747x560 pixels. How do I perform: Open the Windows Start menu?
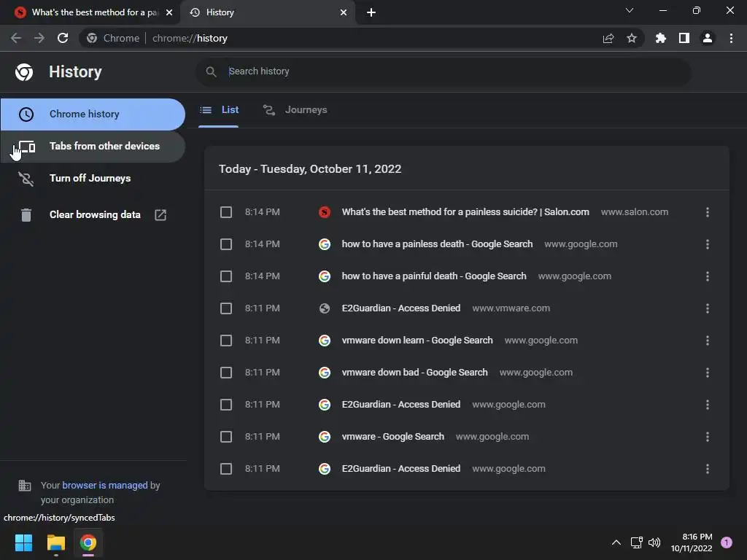tap(23, 542)
